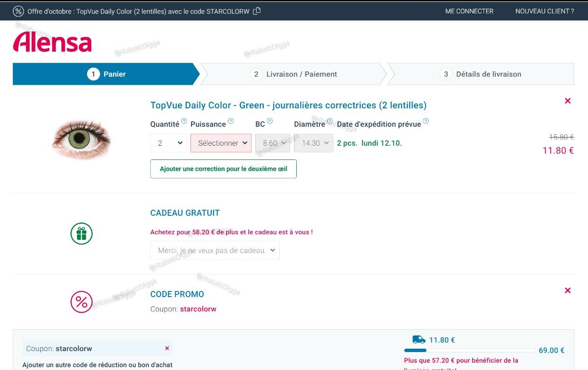Viewport: 588px width, 370px height.
Task: Open the TopVue Daily Color product link
Action: 288,105
